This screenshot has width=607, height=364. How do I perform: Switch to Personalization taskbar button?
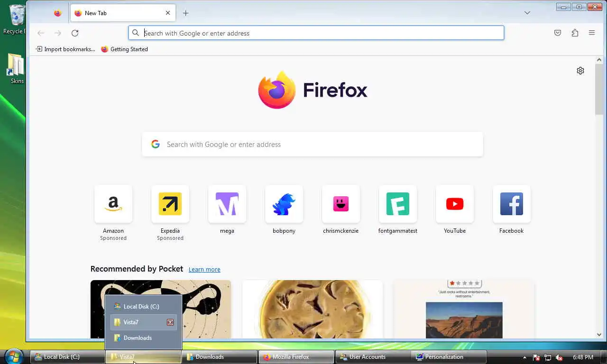click(449, 357)
